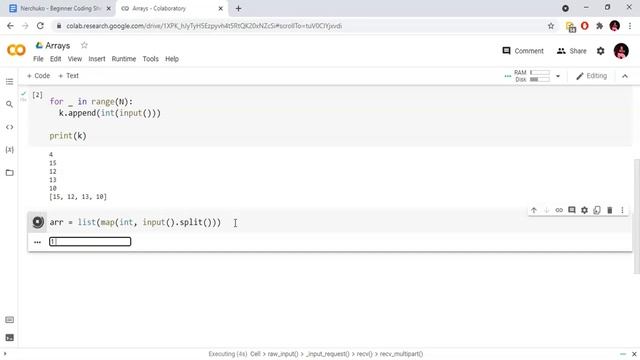This screenshot has height=360, width=640.
Task: Open the code snippets panel icon
Action: point(9,127)
